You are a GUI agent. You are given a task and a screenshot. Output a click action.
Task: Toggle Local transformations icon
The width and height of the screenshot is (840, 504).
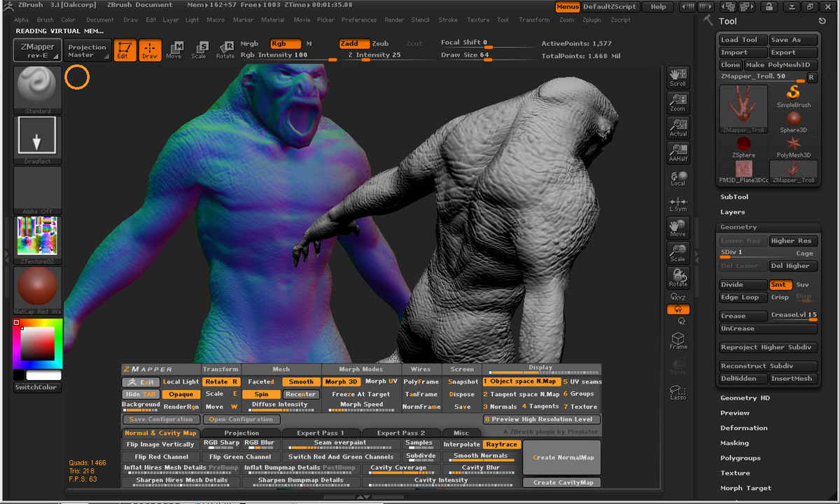(x=678, y=178)
